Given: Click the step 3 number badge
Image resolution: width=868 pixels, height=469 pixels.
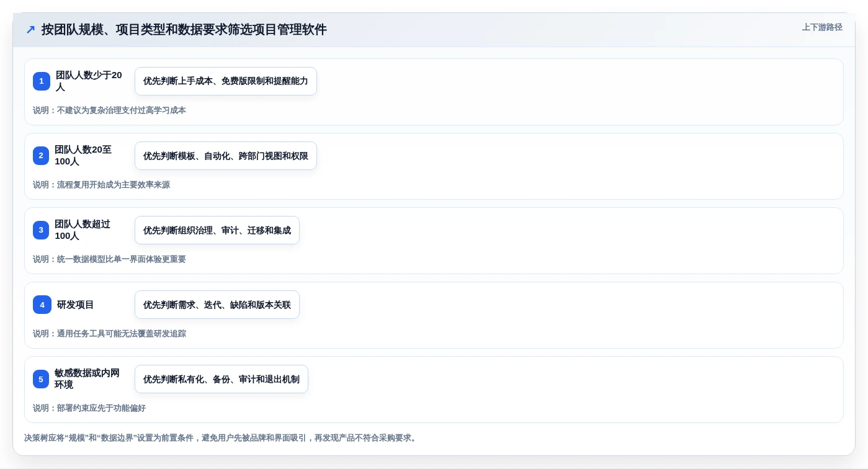Looking at the screenshot, I should (x=41, y=230).
